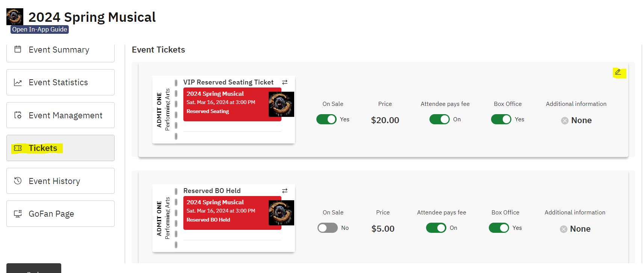Click the 2024 Spring Musical event logo
This screenshot has width=644, height=273.
(15, 16)
